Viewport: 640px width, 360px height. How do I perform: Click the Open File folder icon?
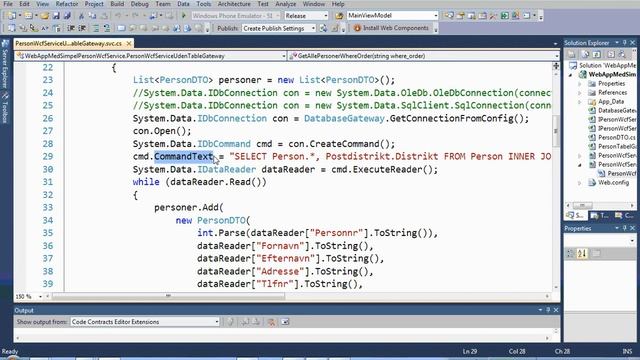44,16
